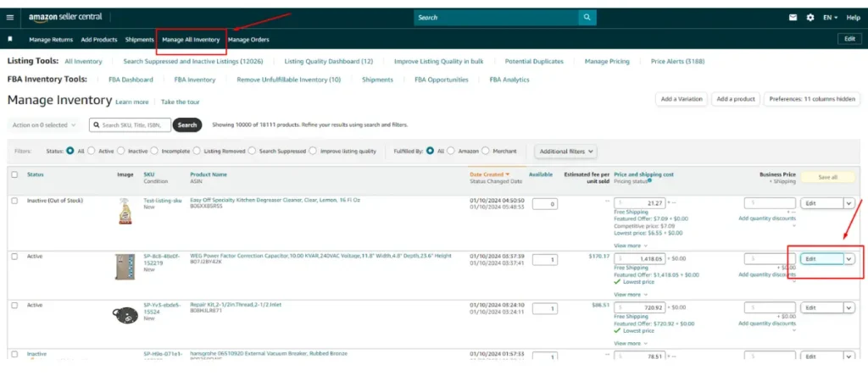Sort by the Date Created column
Viewport: 868px width, 387px height.
tap(490, 174)
